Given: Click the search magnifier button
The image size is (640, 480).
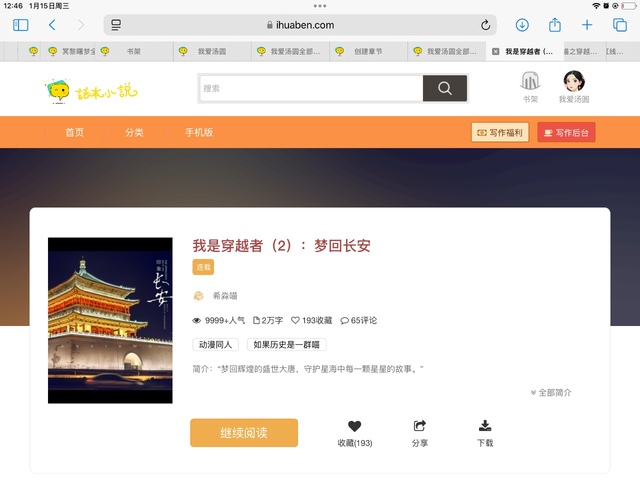Looking at the screenshot, I should [445, 88].
